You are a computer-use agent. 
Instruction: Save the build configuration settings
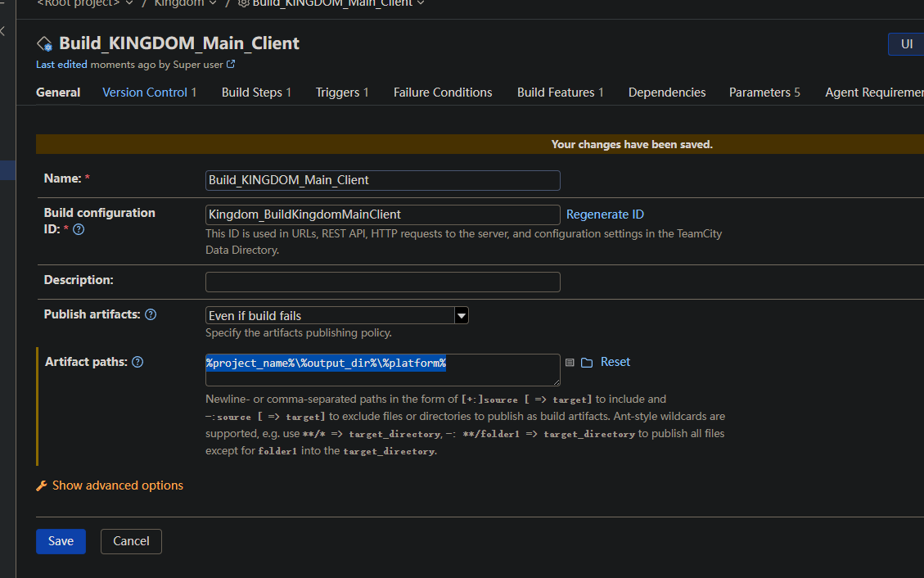(61, 541)
